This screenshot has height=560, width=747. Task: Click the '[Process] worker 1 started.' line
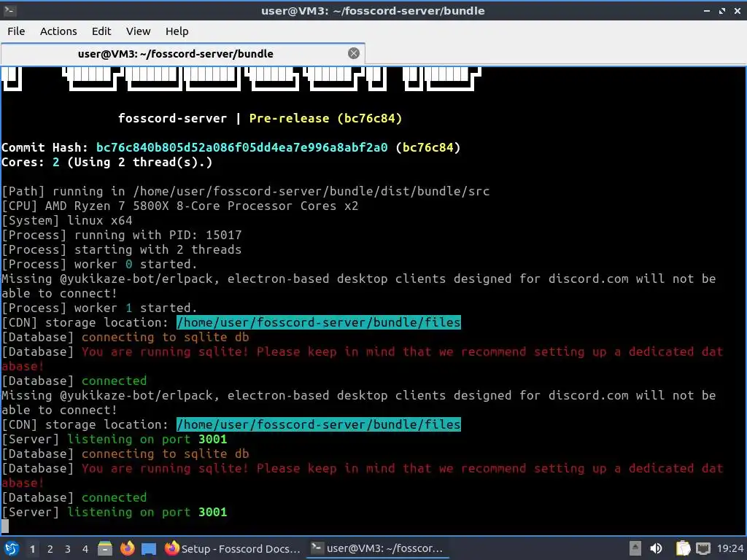click(x=99, y=308)
